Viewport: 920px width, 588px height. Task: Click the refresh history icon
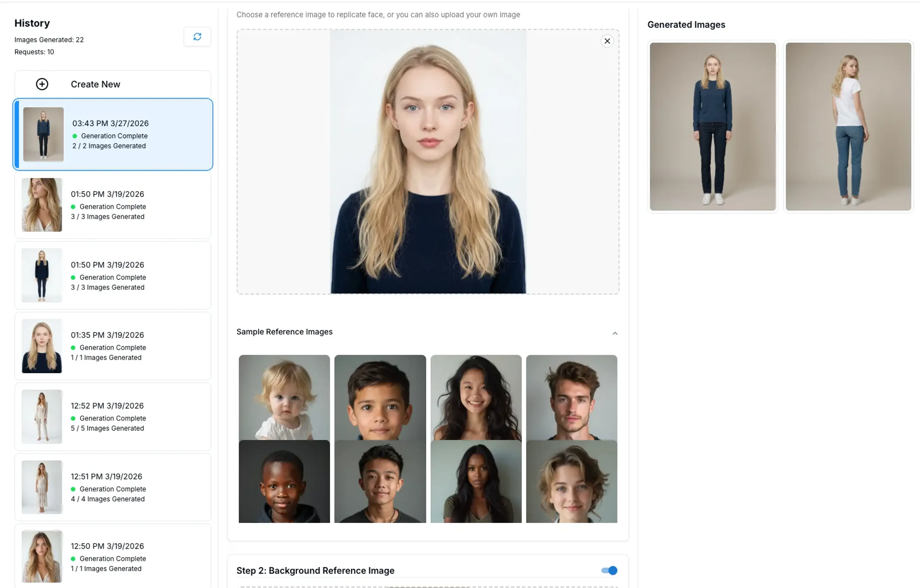click(x=197, y=37)
